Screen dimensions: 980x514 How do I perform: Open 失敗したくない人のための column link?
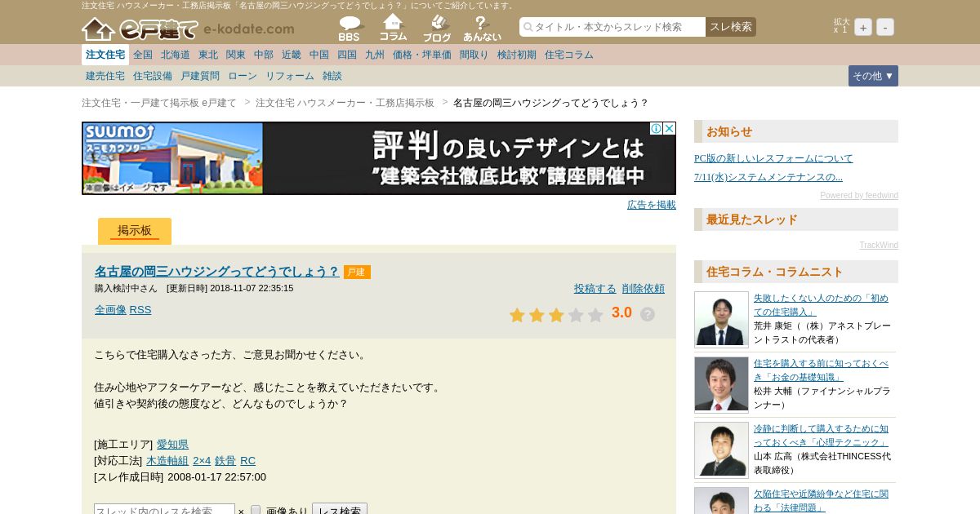coord(821,305)
